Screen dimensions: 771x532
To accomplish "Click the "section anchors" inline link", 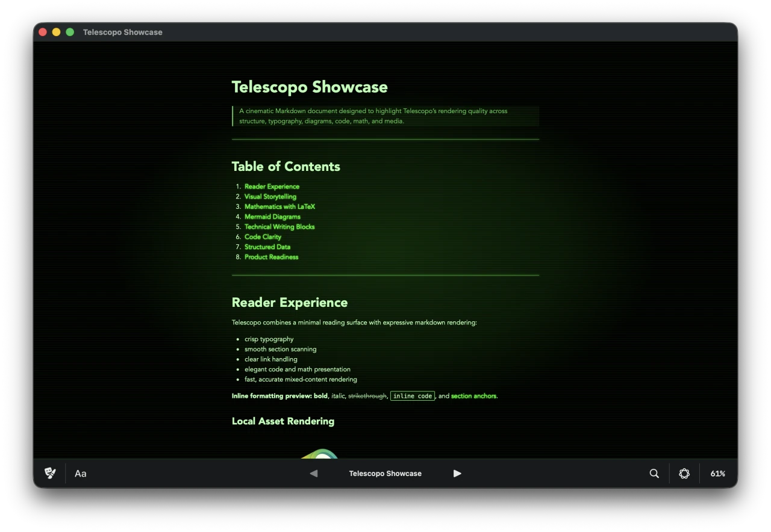I will coord(473,396).
